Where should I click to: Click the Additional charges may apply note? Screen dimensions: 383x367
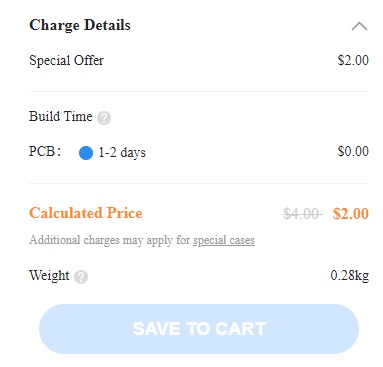pos(142,240)
